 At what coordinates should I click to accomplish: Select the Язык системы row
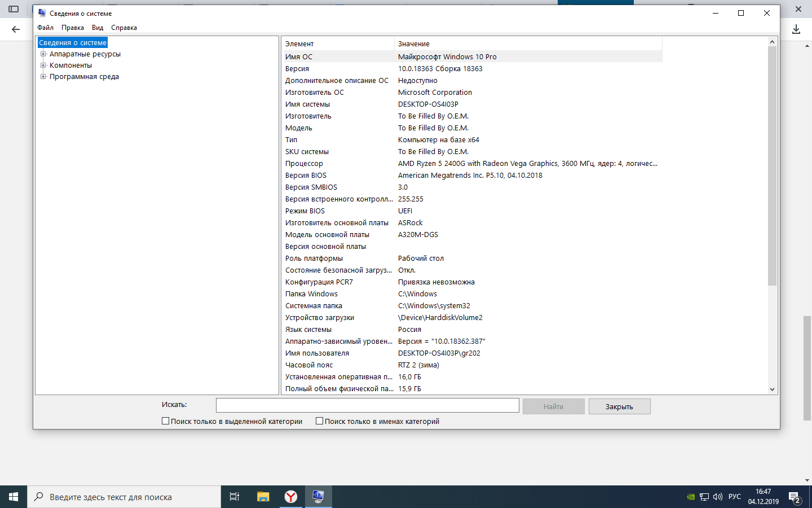[x=471, y=329]
